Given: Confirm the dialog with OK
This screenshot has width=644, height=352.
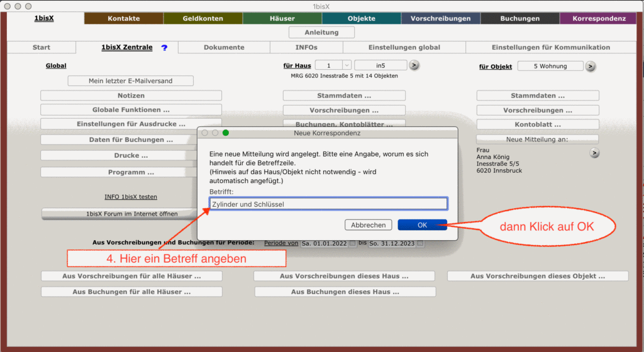Looking at the screenshot, I should point(422,225).
